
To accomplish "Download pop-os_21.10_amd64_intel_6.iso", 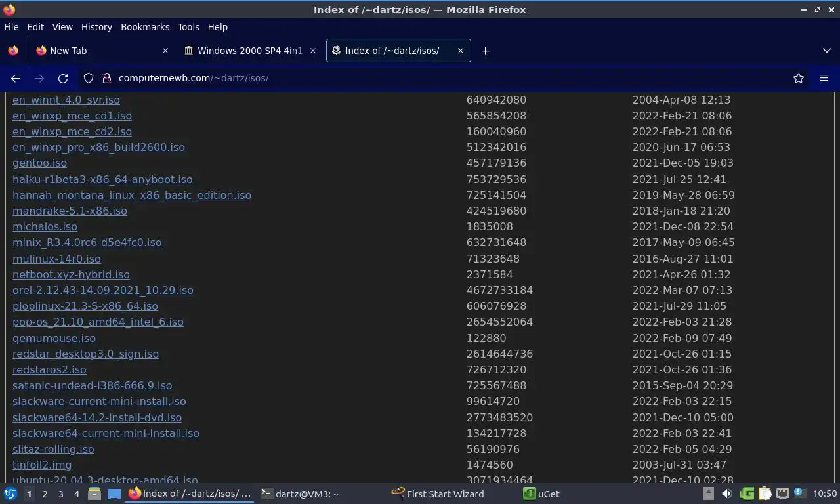I will [x=98, y=322].
